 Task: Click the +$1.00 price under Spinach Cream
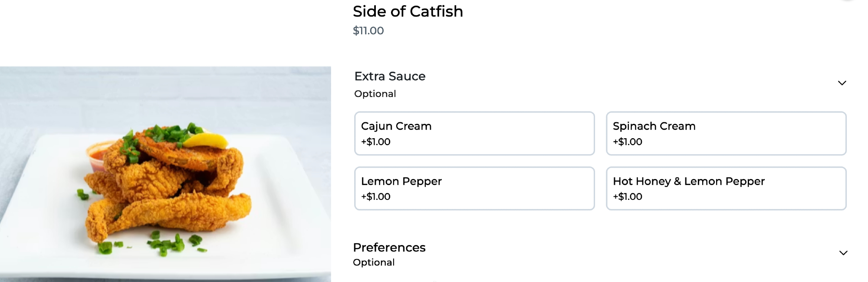627,142
